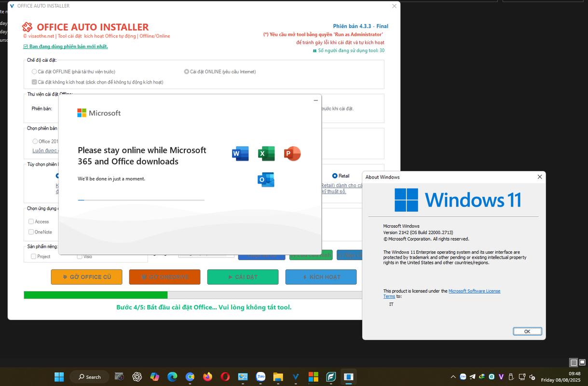The height and width of the screenshot is (386, 588).
Task: Click OK in About Windows dialog
Action: click(x=527, y=331)
